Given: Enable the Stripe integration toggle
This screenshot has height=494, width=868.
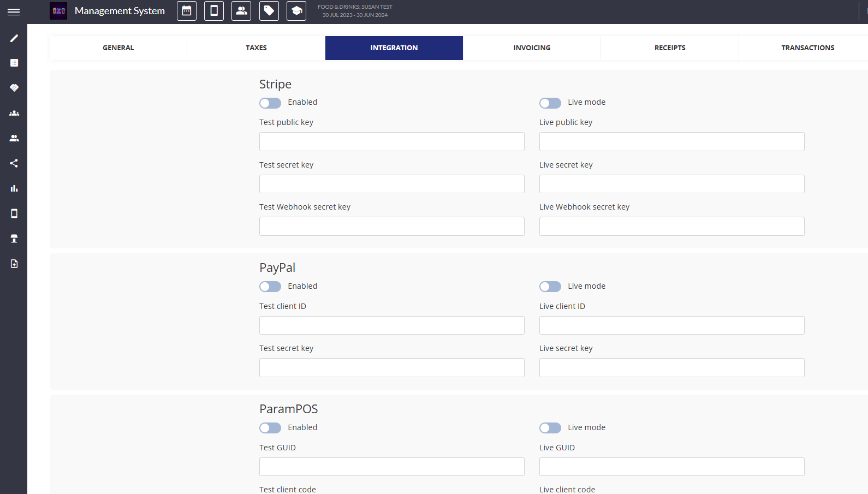Looking at the screenshot, I should 270,103.
